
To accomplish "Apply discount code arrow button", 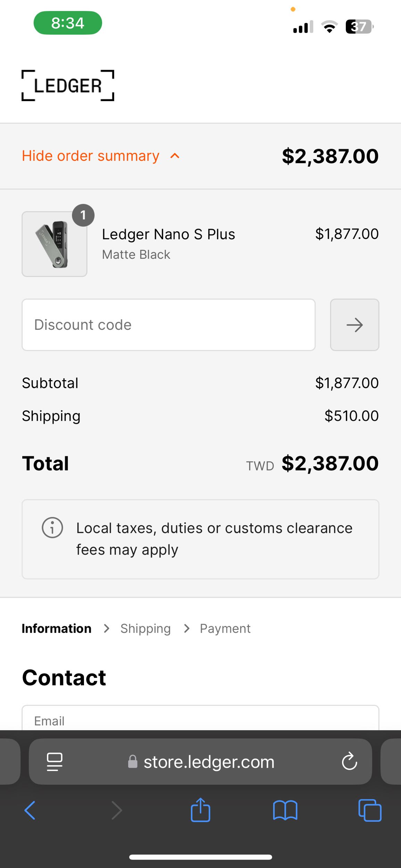I will pos(354,325).
